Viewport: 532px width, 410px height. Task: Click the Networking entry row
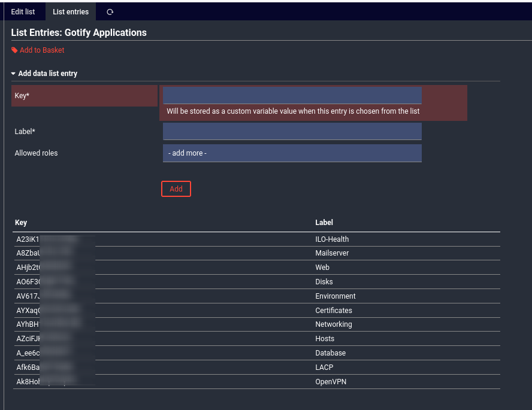(334, 324)
